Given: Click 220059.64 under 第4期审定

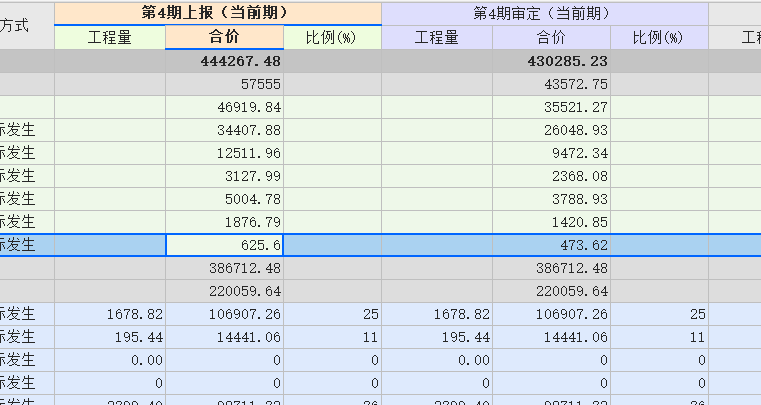Looking at the screenshot, I should tap(551, 291).
